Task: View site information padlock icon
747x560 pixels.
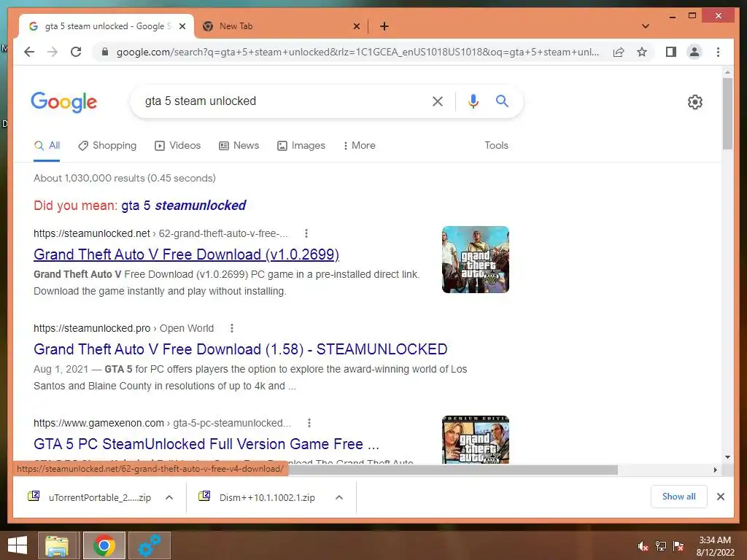Action: tap(105, 52)
